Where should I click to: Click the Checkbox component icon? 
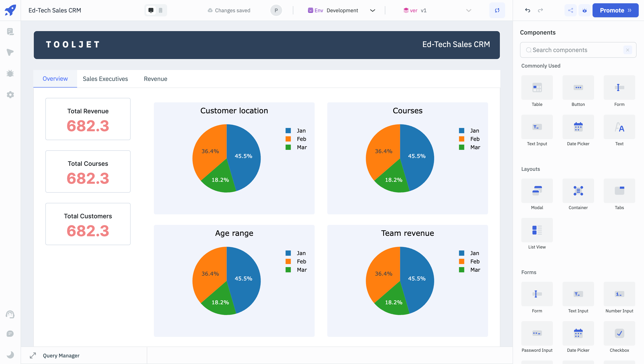click(619, 333)
